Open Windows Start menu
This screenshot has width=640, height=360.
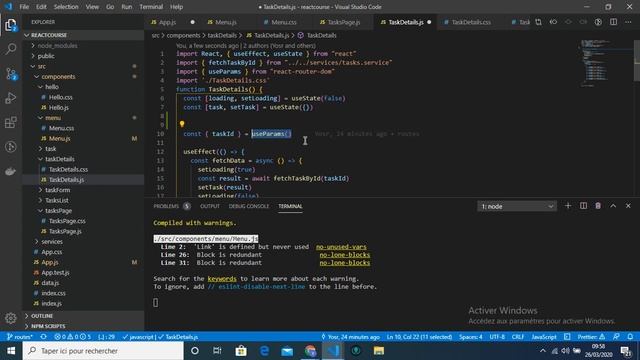click(11, 351)
